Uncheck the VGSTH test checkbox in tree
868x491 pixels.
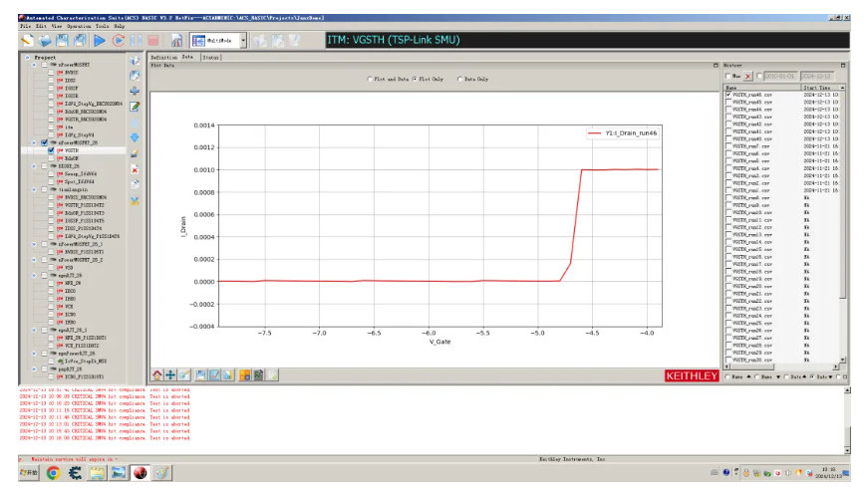coord(51,150)
